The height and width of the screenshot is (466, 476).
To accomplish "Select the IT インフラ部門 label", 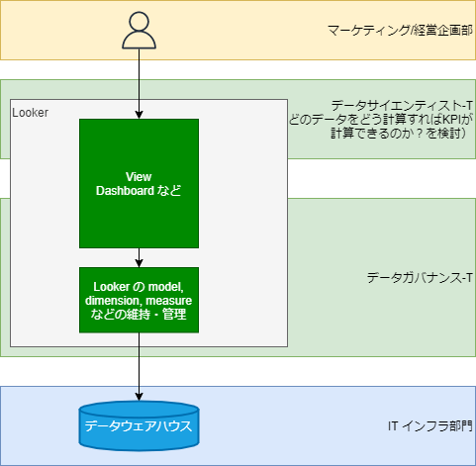I will click(430, 426).
